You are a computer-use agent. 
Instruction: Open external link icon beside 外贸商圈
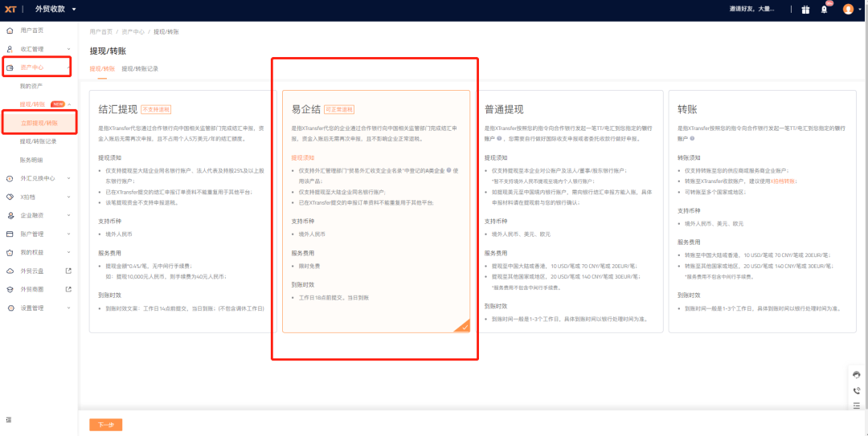pyautogui.click(x=68, y=289)
